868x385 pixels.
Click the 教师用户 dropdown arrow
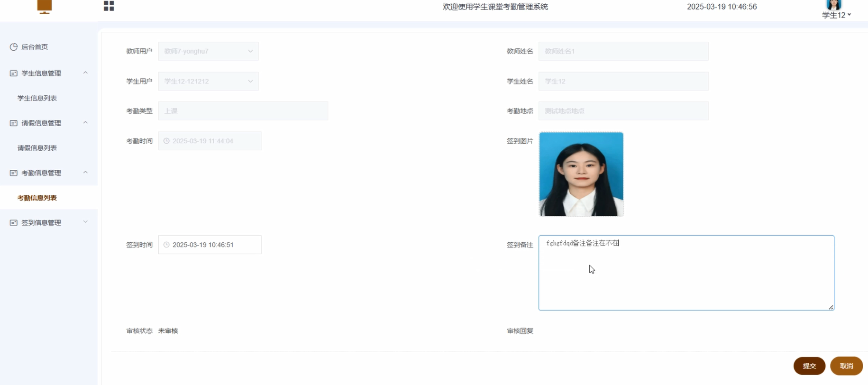coord(250,51)
